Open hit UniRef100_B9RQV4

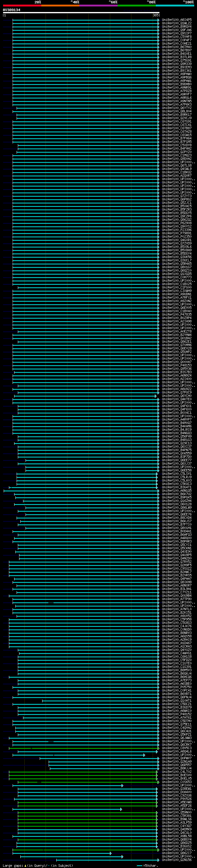click(x=177, y=26)
